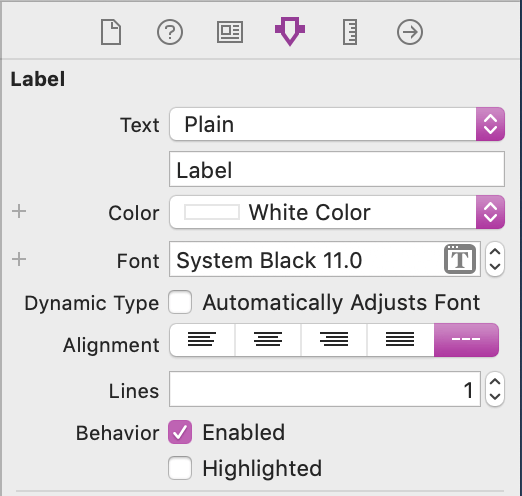This screenshot has height=496, width=522.
Task: Show the Connections inspector arrow icon
Action: click(410, 32)
